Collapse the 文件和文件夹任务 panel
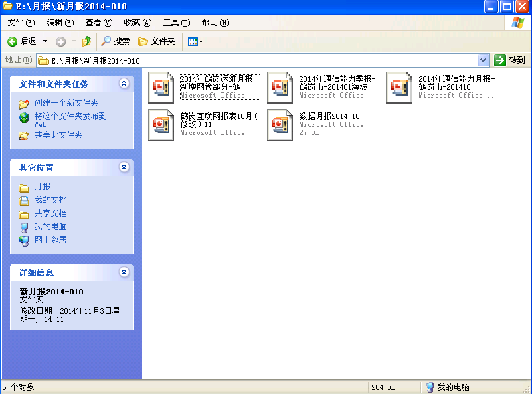The image size is (532, 394). click(124, 84)
